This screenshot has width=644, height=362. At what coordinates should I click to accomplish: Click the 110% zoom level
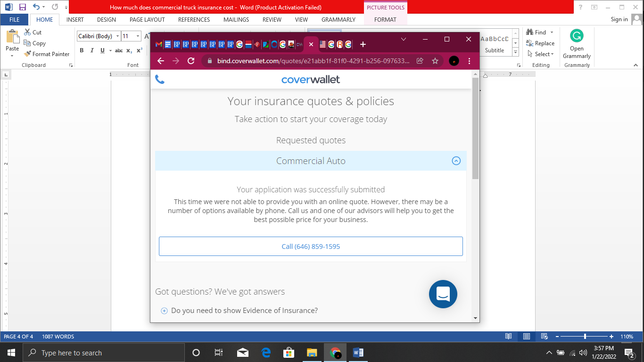pyautogui.click(x=627, y=337)
